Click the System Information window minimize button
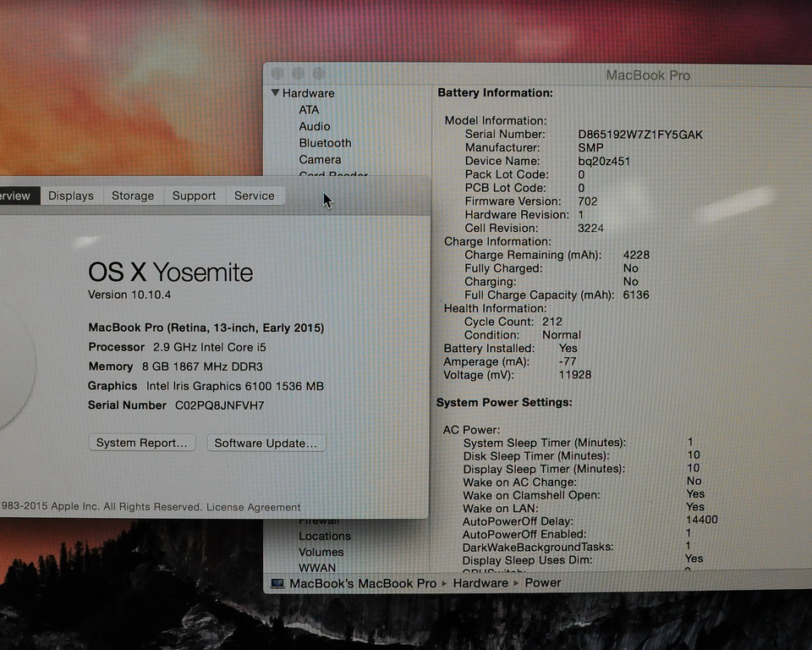Viewport: 812px width, 650px height. pyautogui.click(x=298, y=74)
